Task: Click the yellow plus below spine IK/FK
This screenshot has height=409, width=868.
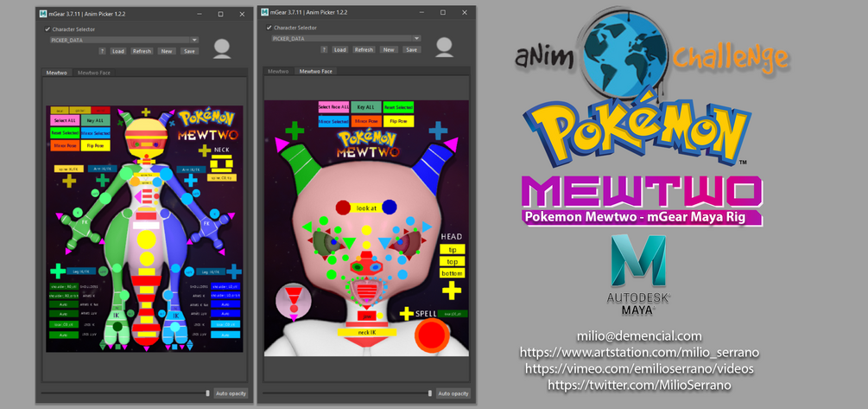Action: tap(69, 181)
